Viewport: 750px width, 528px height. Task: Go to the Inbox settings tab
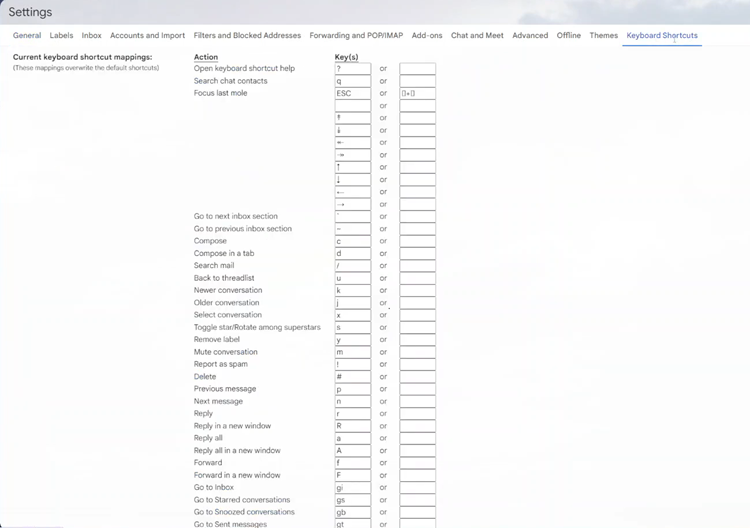(91, 36)
